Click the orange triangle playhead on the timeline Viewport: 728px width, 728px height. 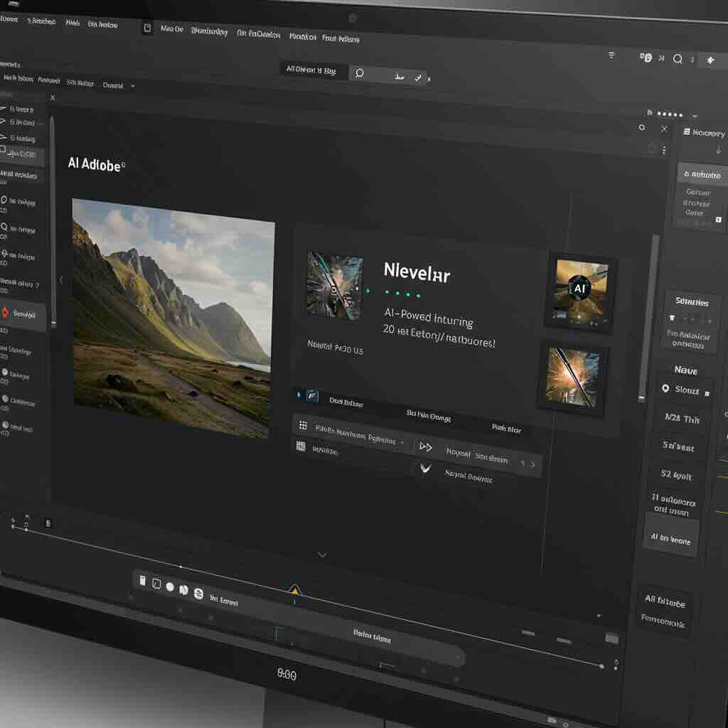pyautogui.click(x=294, y=589)
